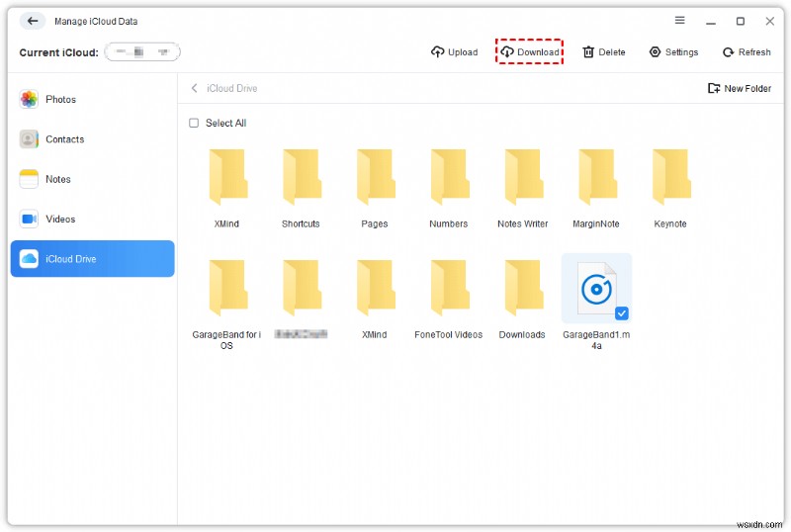The height and width of the screenshot is (532, 791).
Task: Open the second-row XMind folder
Action: click(376, 288)
